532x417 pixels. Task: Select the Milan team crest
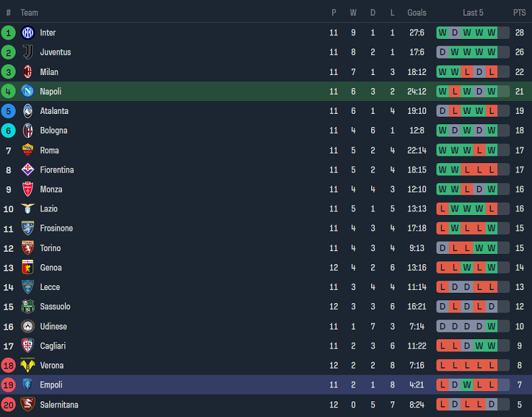(28, 72)
